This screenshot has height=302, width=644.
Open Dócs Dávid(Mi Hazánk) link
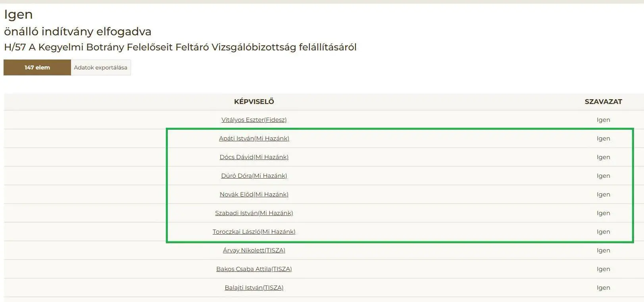(254, 157)
